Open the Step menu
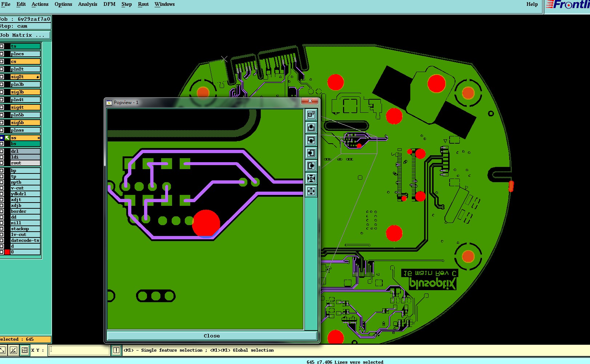 click(127, 4)
